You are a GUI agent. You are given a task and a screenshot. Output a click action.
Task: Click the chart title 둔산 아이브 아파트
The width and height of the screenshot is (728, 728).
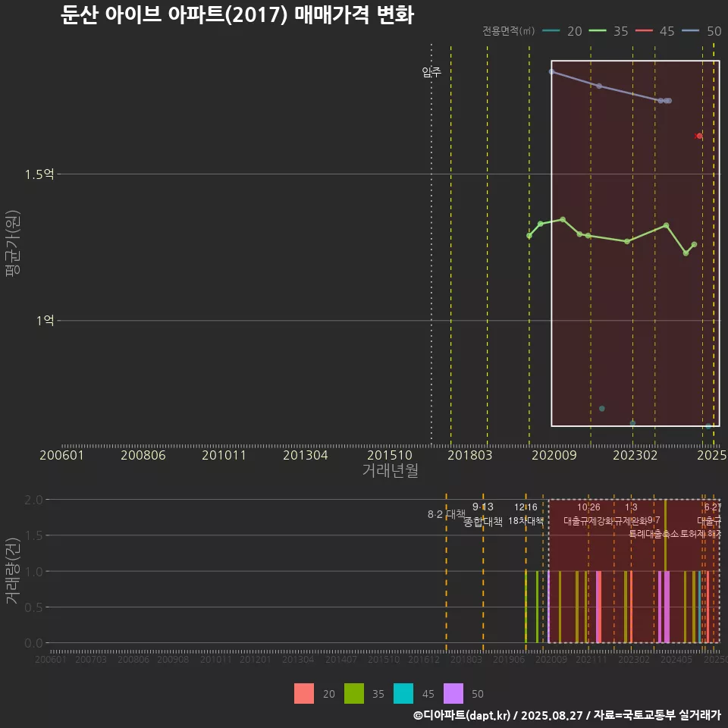[237, 15]
